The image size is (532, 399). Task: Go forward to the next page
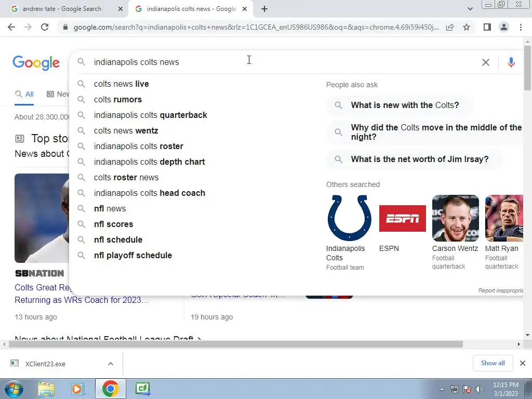point(28,27)
